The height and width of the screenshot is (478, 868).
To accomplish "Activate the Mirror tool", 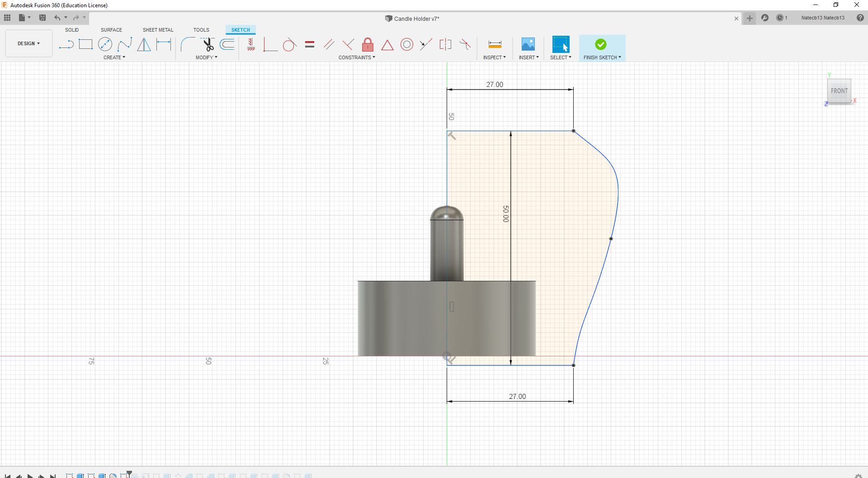I will click(x=144, y=44).
